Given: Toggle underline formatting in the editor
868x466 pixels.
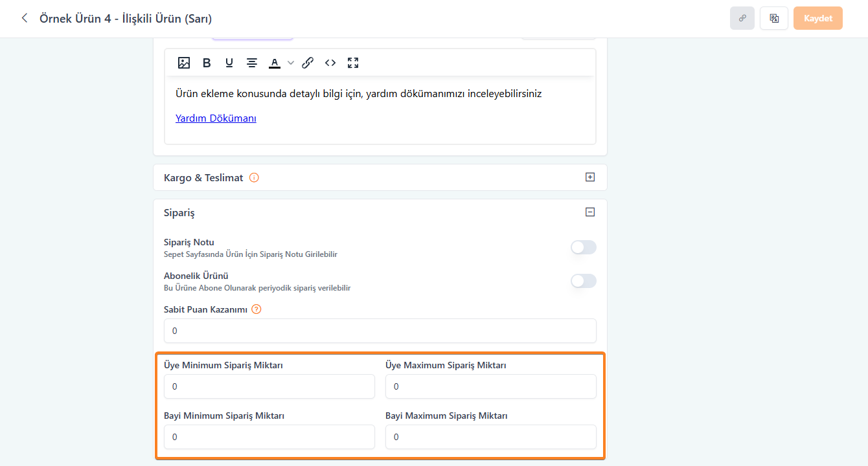Looking at the screenshot, I should click(229, 63).
